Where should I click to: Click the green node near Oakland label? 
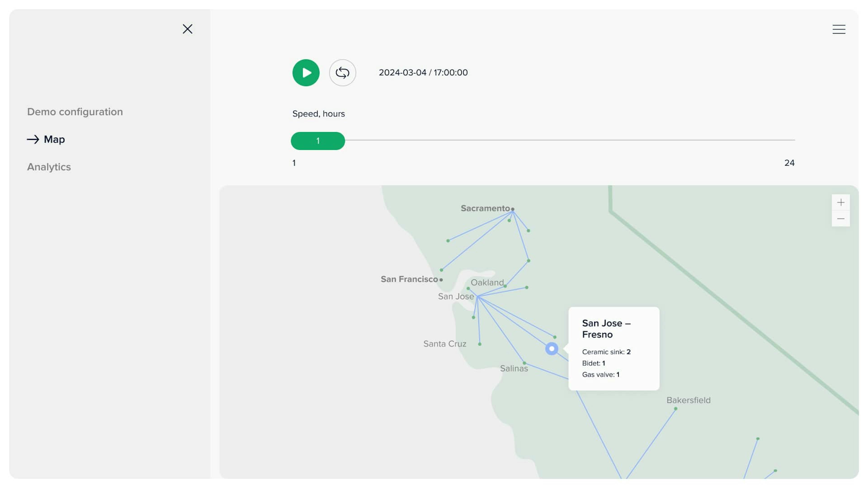point(505,286)
